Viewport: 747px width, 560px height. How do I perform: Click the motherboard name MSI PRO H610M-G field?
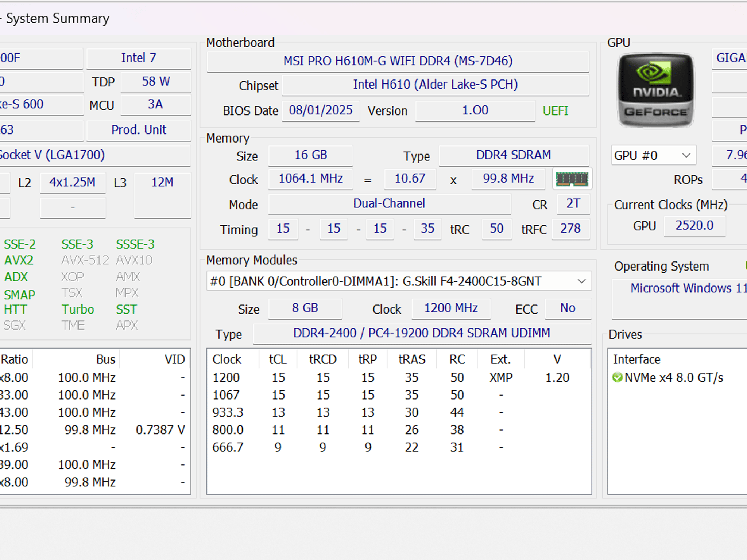[x=398, y=61]
